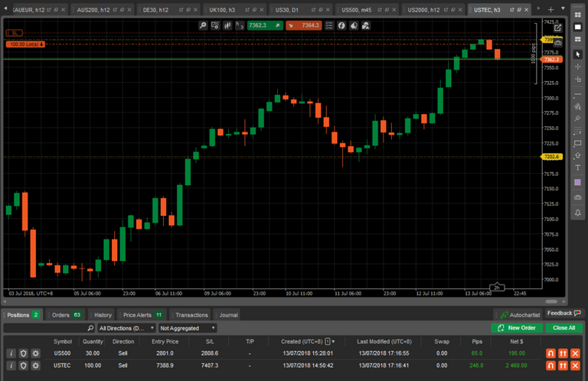Click the reverse position icon for USTEC

549,366
